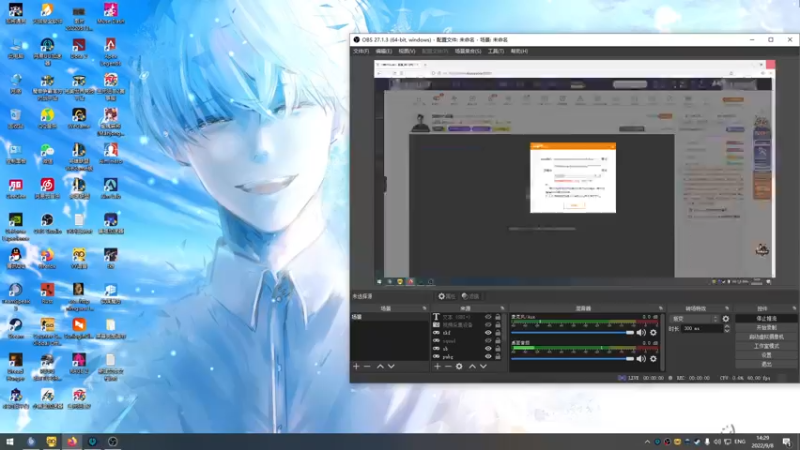Click 停止推流 to stop streaming
This screenshot has height=450, width=800.
click(x=766, y=318)
